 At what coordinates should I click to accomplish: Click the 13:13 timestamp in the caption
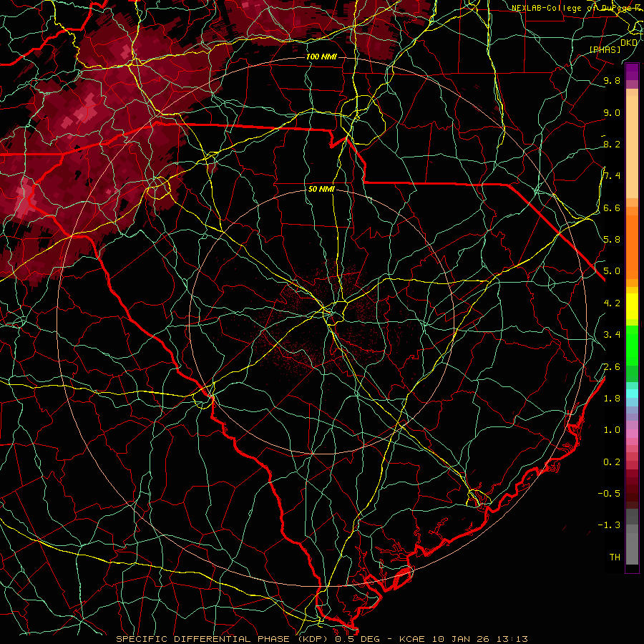tap(512, 639)
